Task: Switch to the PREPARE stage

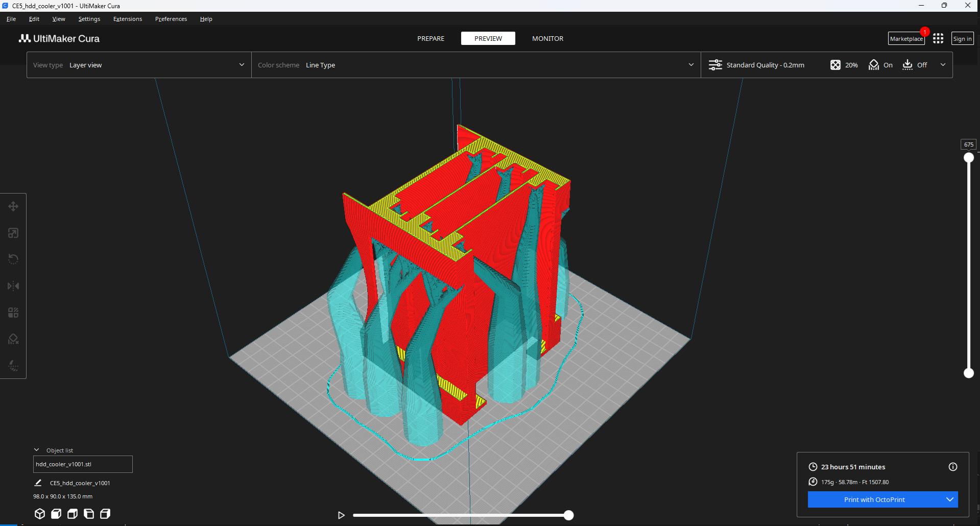Action: 431,39
